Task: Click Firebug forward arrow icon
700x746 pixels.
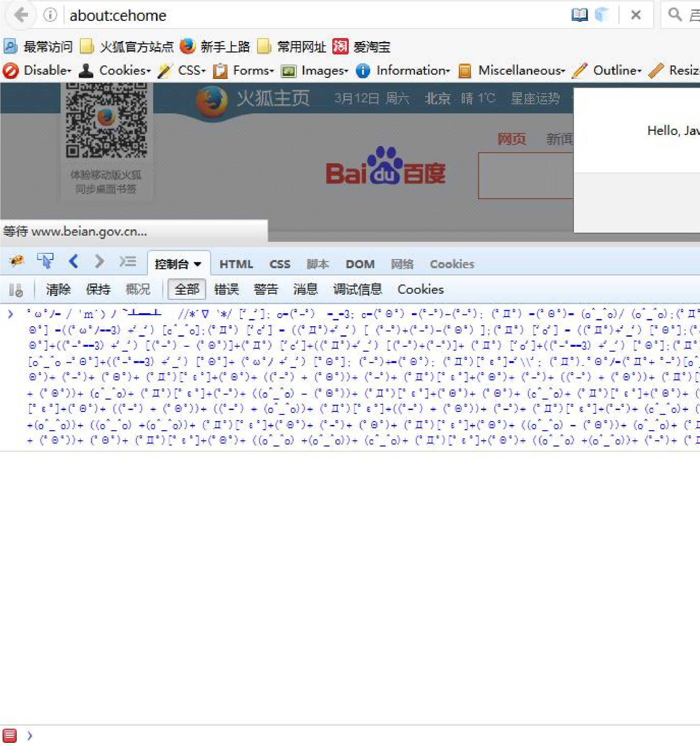Action: (99, 261)
